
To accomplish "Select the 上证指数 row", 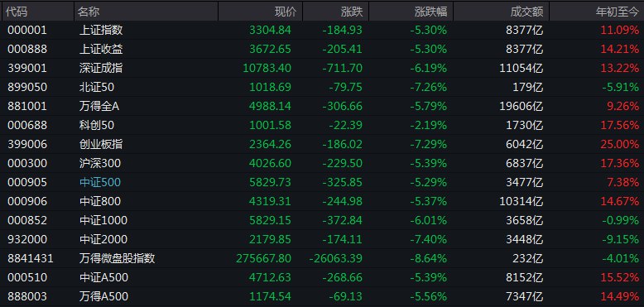I will coord(322,30).
